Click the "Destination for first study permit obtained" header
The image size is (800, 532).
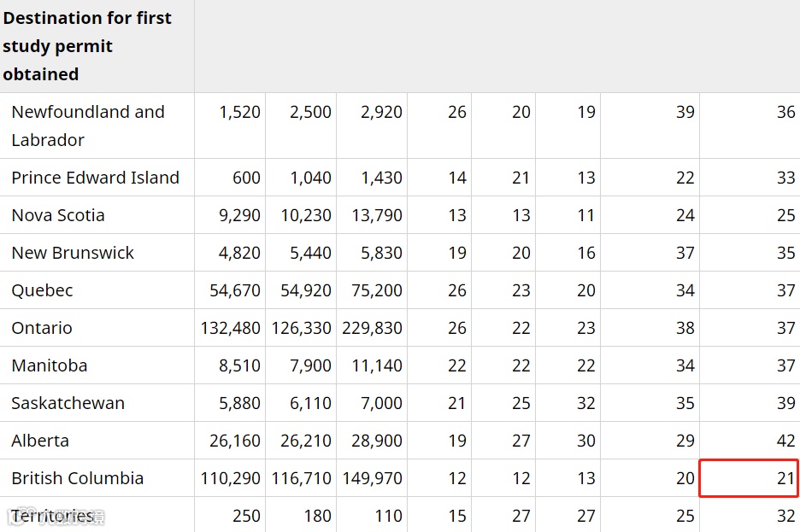[x=87, y=46]
